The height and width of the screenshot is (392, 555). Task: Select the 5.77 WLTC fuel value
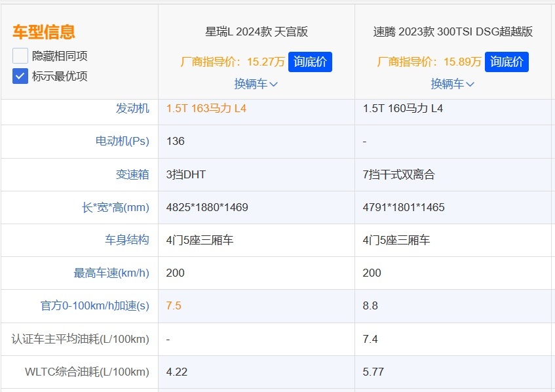point(373,372)
